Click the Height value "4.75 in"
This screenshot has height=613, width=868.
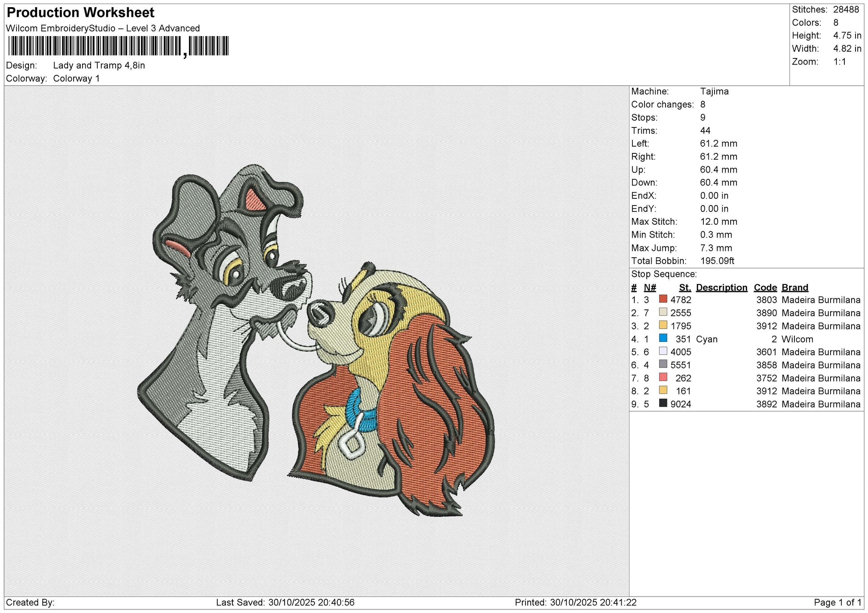click(x=847, y=36)
